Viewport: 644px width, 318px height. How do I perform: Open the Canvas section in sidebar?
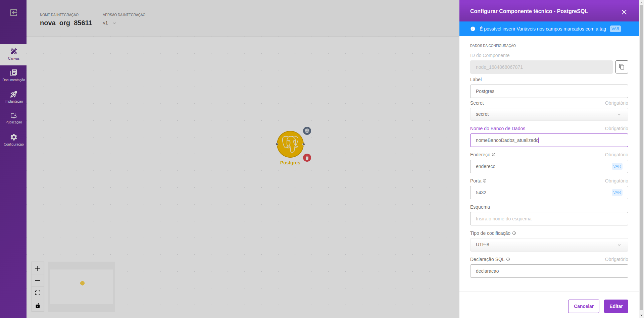(13, 54)
